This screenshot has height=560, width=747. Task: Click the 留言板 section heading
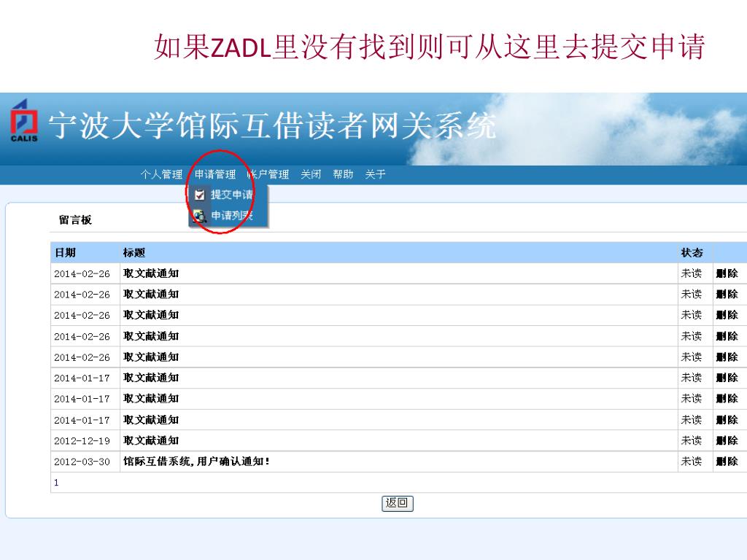coord(75,219)
